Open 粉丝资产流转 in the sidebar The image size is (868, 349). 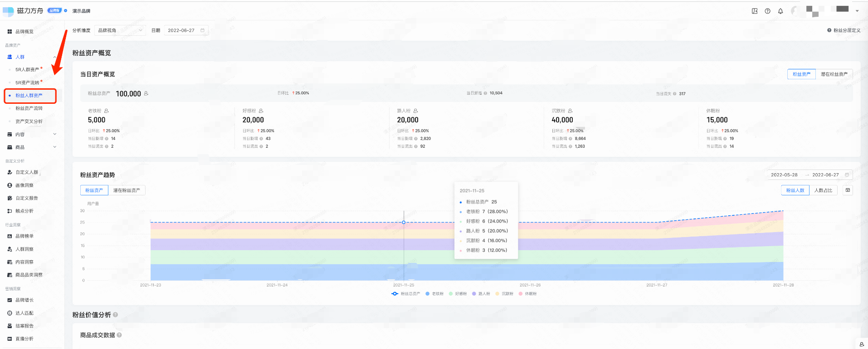coord(29,108)
